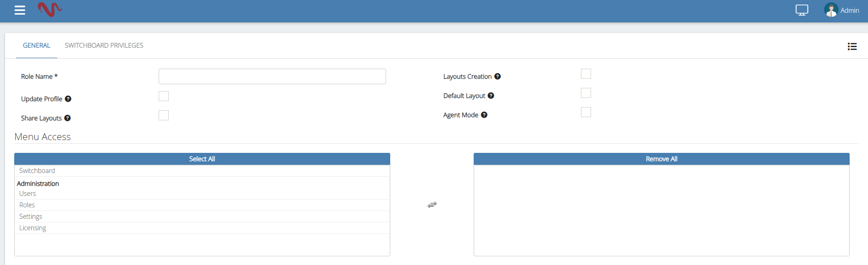This screenshot has height=265, width=868.
Task: Click the red wave application logo
Action: (50, 10)
